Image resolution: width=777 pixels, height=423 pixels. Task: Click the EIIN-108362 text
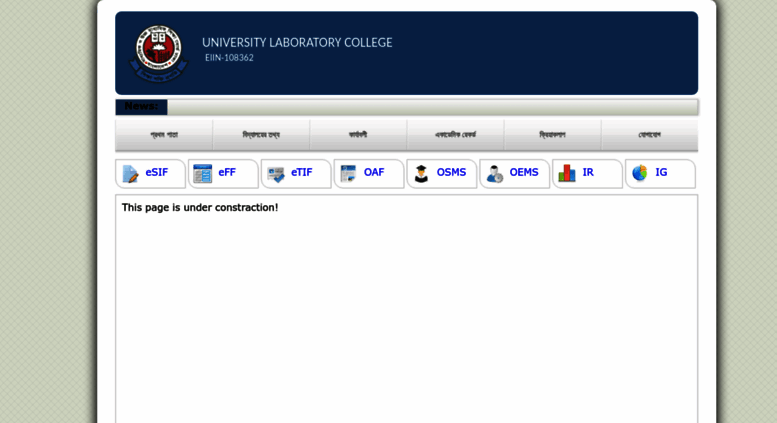(229, 57)
